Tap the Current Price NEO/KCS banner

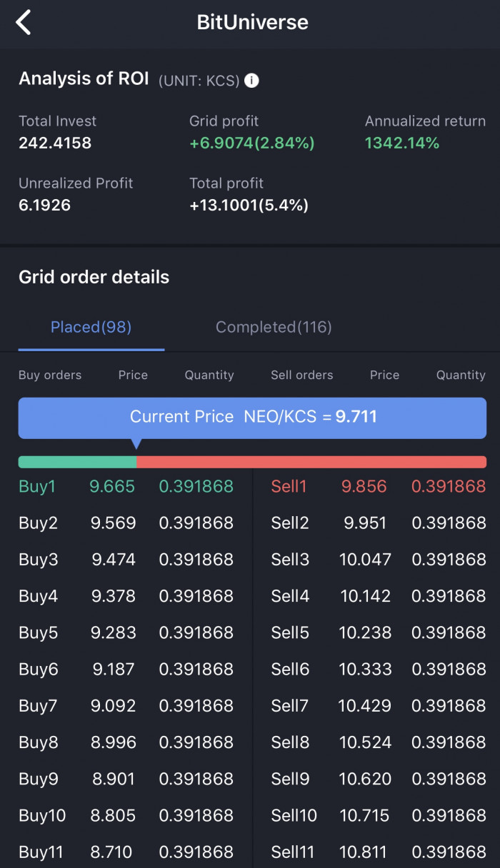[252, 417]
